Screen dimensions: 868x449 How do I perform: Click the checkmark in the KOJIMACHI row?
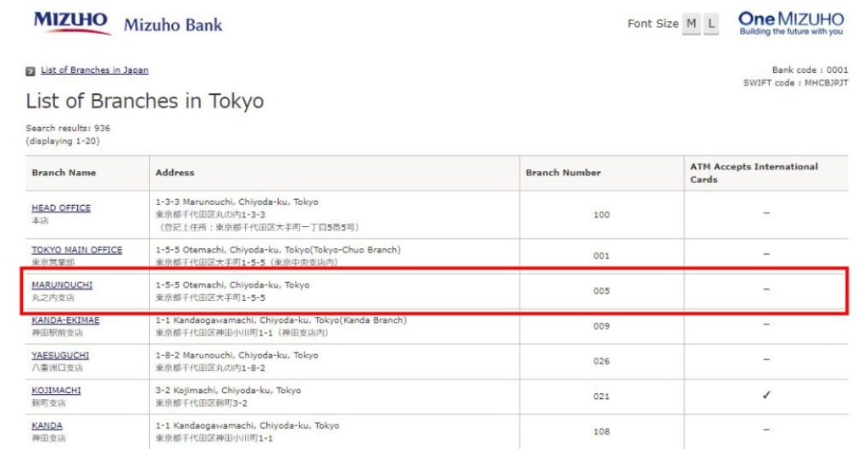765,396
